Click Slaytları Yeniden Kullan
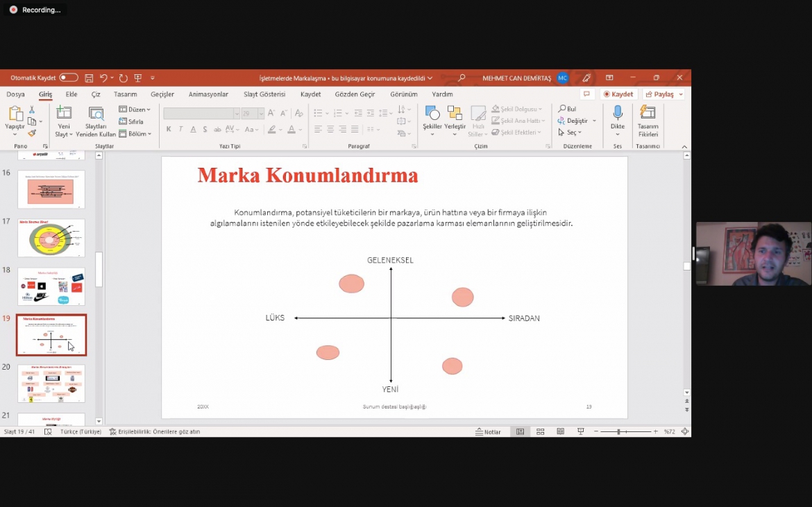This screenshot has height=507, width=812. [x=96, y=121]
